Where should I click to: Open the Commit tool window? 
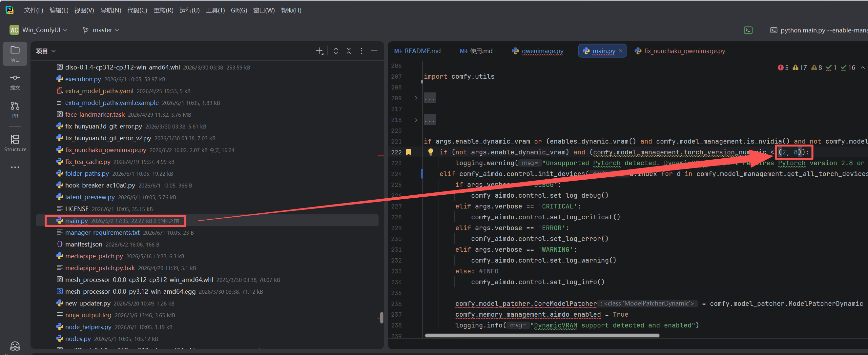tap(15, 82)
